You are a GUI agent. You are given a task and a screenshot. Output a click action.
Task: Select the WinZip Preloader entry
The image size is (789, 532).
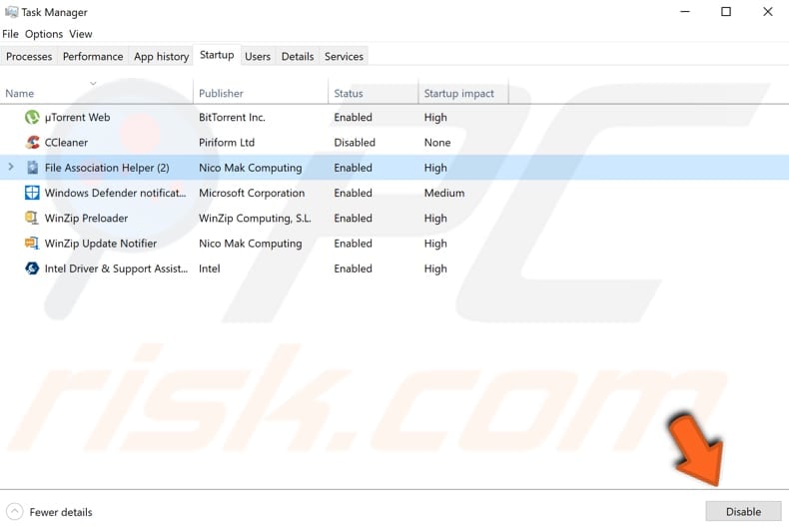click(86, 218)
